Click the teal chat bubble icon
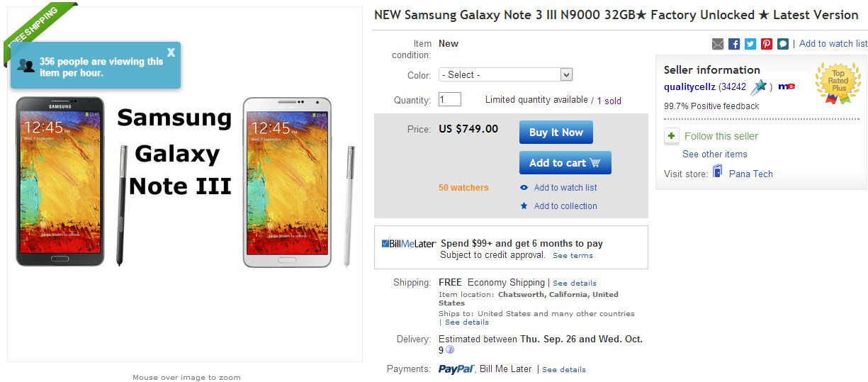Viewport: 868px width, 382px height. click(x=782, y=44)
